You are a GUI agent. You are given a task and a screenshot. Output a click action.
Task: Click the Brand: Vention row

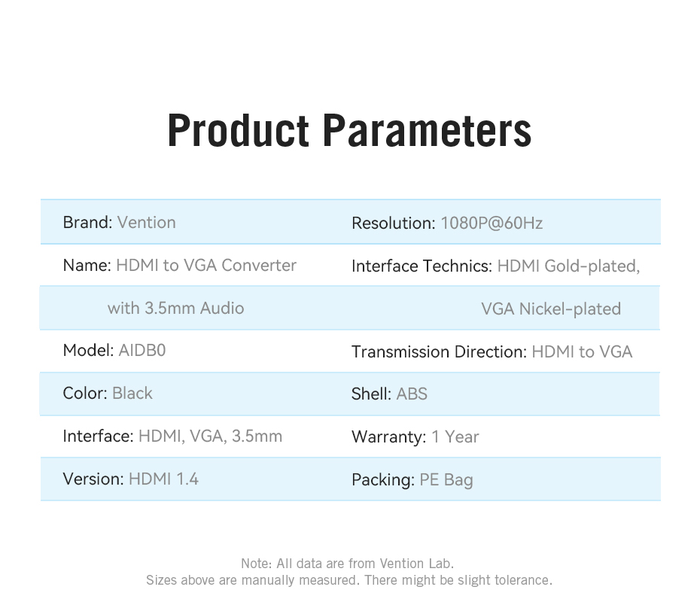pos(120,223)
